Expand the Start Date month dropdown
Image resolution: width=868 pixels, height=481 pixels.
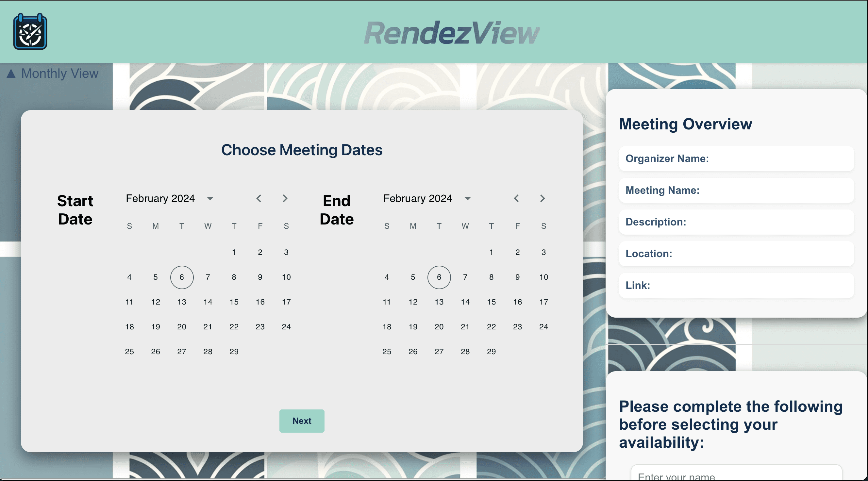(x=209, y=198)
